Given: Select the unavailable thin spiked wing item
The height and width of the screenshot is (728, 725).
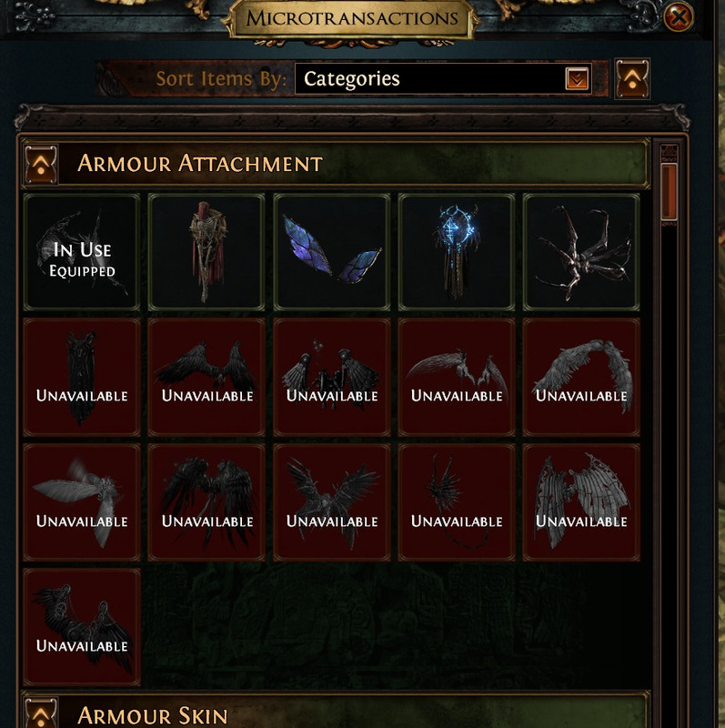Looking at the screenshot, I should click(457, 502).
